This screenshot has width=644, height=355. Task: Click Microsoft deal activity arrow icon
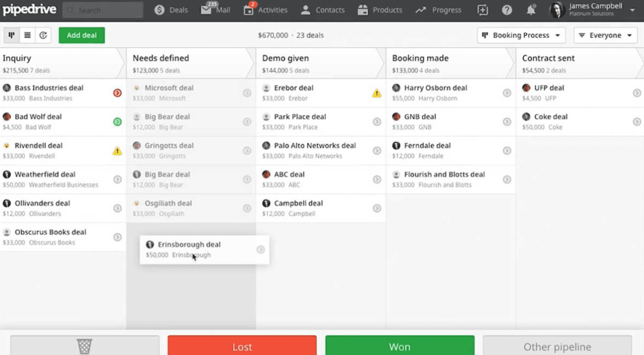(x=247, y=93)
